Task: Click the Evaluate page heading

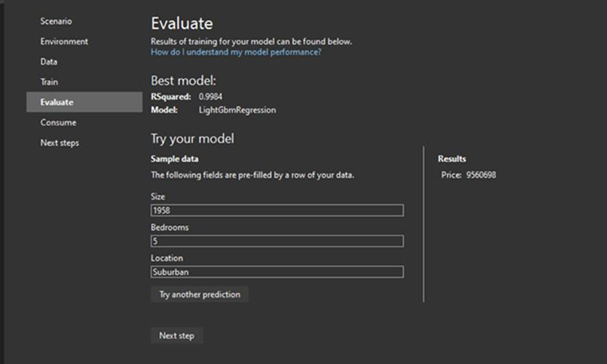Action: [182, 24]
